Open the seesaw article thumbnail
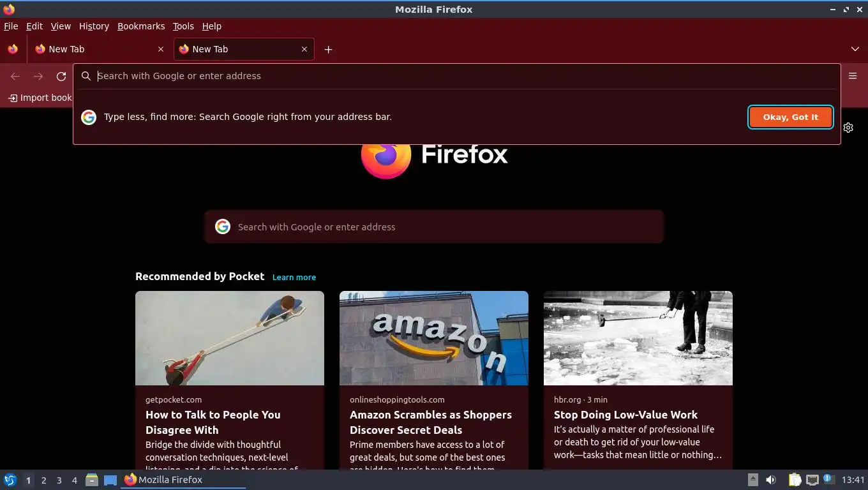Image resolution: width=868 pixels, height=490 pixels. tap(230, 338)
